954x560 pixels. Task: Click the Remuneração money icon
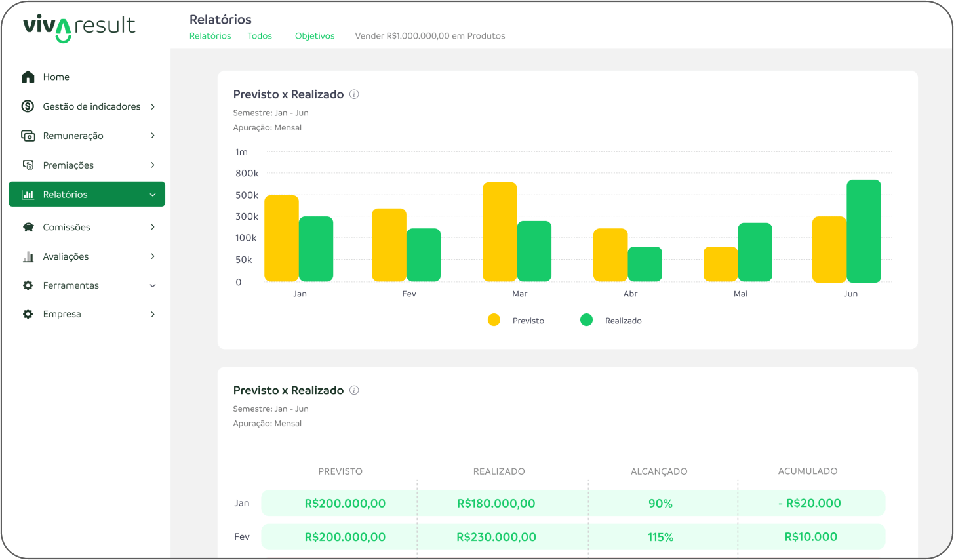(x=28, y=136)
